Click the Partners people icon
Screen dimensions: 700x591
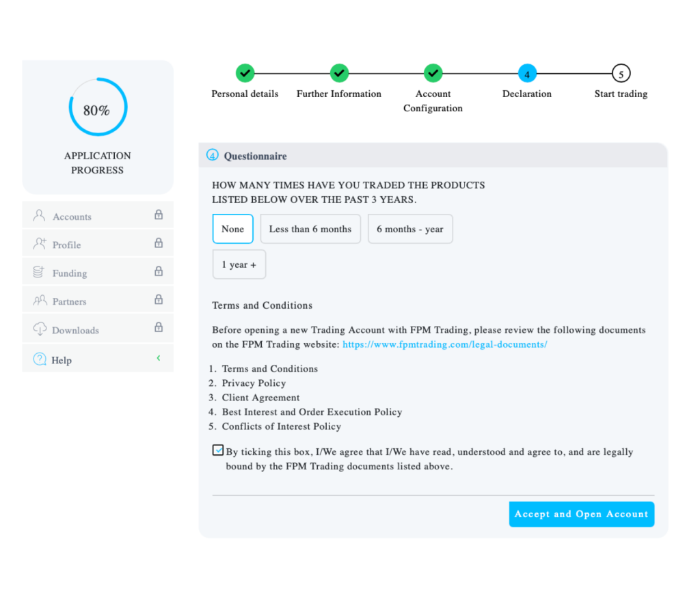pyautogui.click(x=40, y=301)
